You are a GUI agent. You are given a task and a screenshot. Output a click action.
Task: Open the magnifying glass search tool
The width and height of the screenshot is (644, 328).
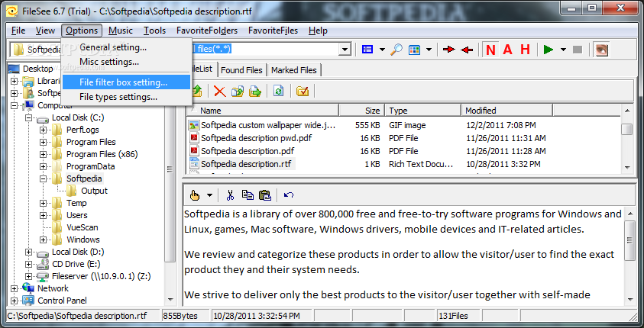tap(396, 50)
